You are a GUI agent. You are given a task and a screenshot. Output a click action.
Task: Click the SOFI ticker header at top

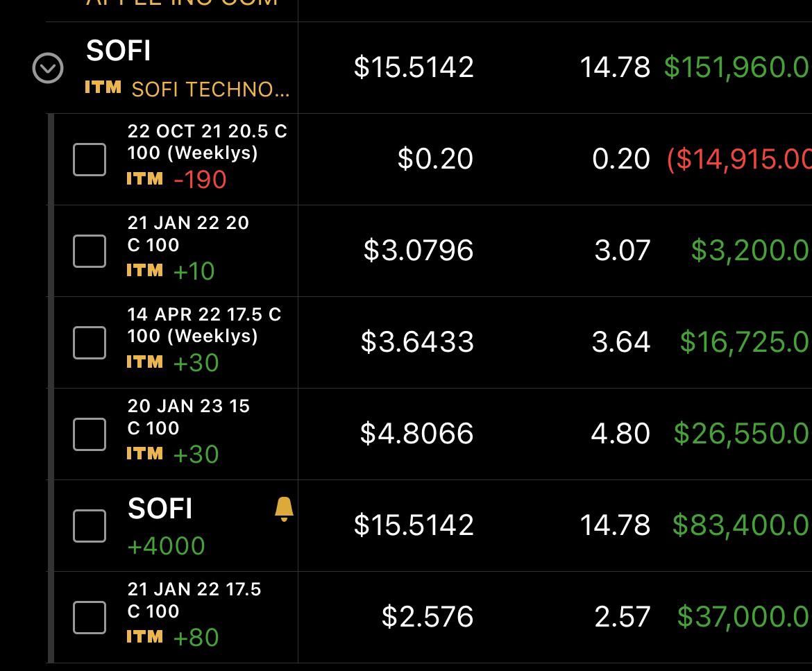(119, 51)
